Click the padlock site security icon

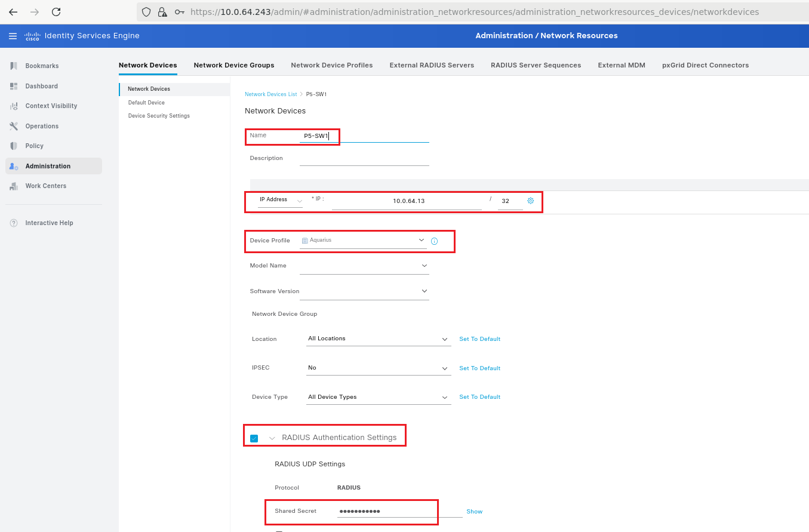162,12
